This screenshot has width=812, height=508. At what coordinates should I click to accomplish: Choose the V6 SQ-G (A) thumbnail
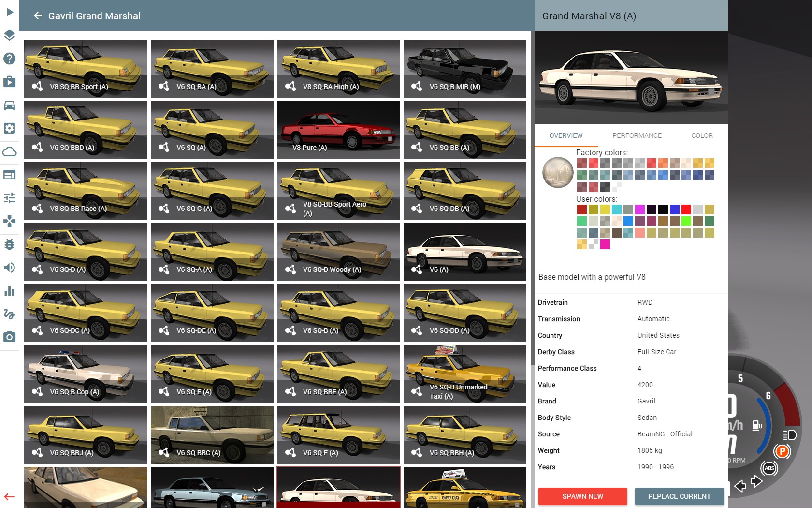[x=212, y=191]
